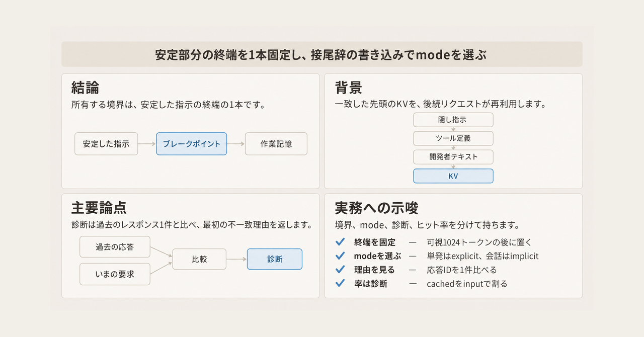Screen dimensions: 644x337
Task: Click the title banner starting 安定部分の終端を1本固定し
Action: pyautogui.click(x=322, y=54)
